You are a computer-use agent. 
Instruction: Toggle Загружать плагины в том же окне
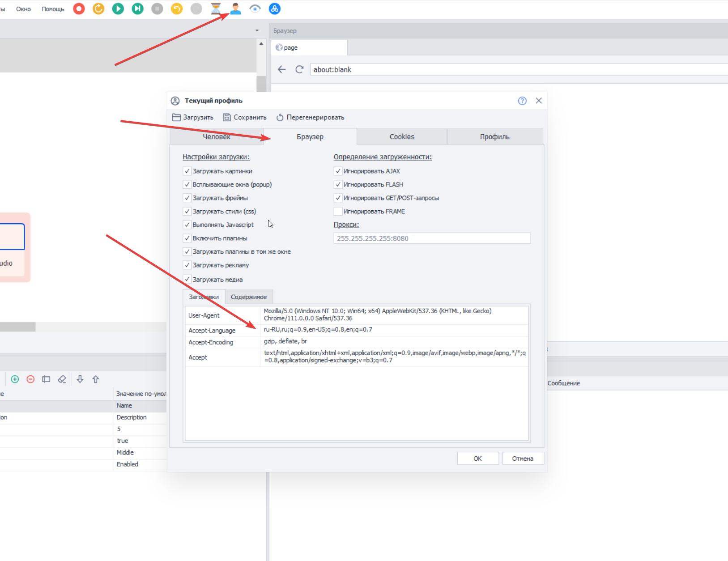[x=187, y=251]
